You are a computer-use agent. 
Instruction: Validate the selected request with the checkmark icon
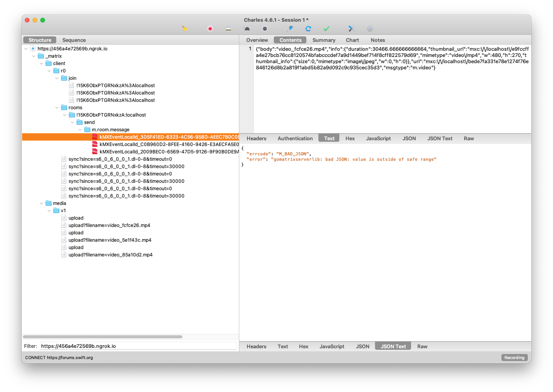[326, 28]
